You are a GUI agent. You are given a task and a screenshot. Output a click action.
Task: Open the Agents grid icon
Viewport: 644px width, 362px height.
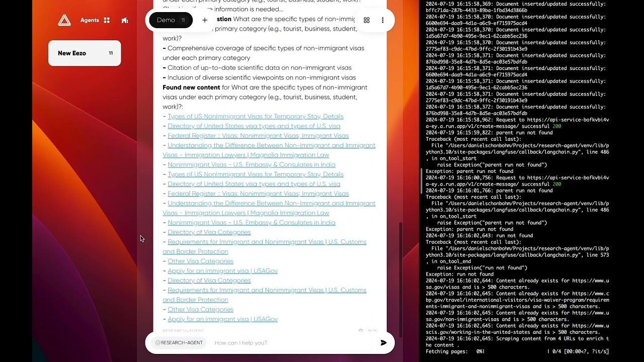point(107,20)
